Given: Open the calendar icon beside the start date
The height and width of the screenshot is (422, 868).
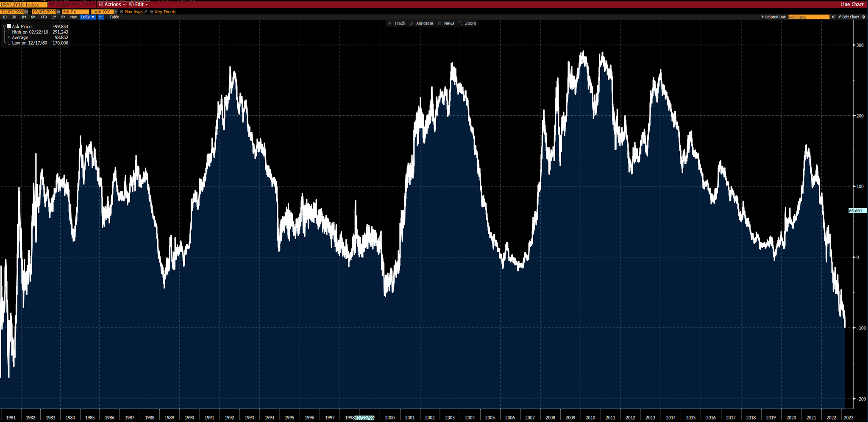Looking at the screenshot, I should 26,11.
